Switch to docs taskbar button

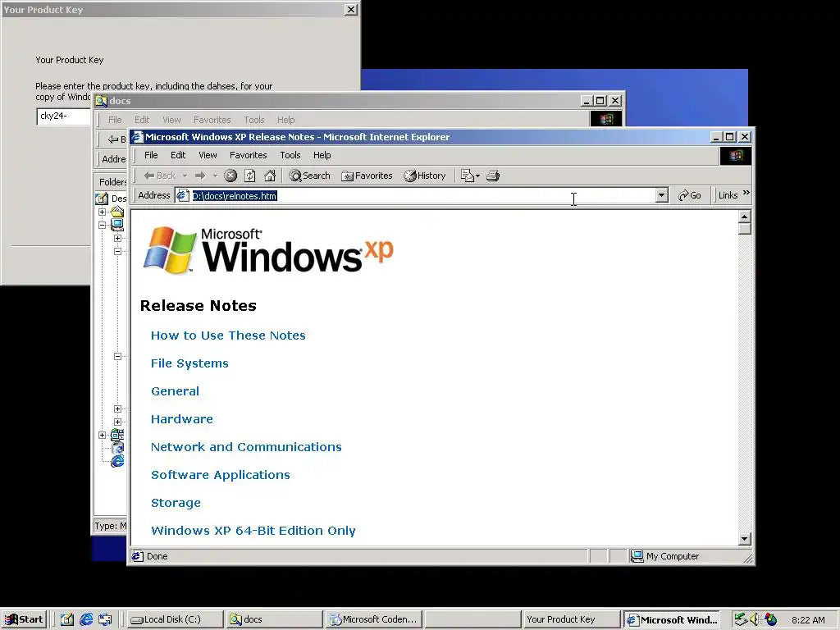(274, 619)
